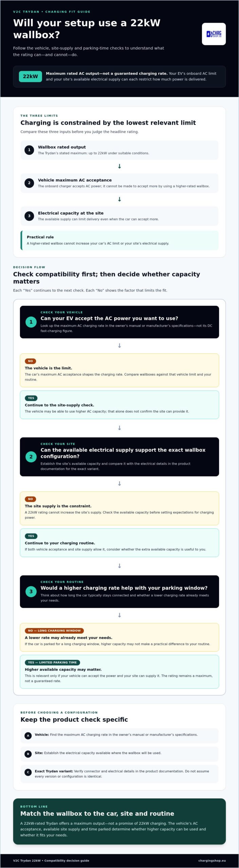The width and height of the screenshot is (239, 868).
Task: Click the Bottom Line green summary card
Action: 119,821
